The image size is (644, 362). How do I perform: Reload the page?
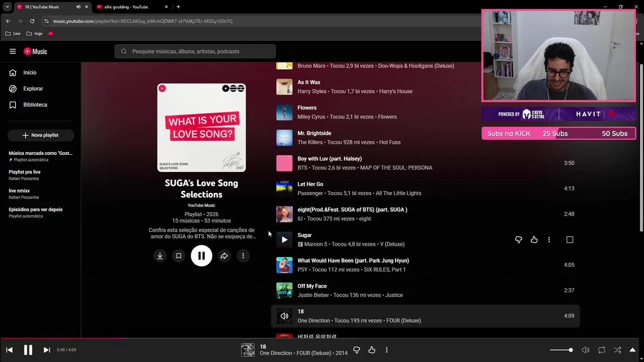pyautogui.click(x=32, y=21)
